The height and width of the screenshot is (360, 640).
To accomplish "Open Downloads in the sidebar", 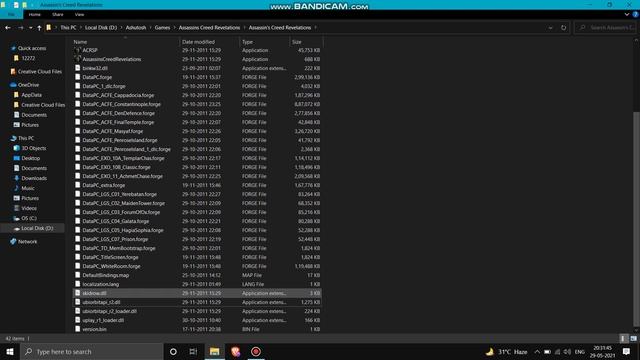I will (34, 178).
